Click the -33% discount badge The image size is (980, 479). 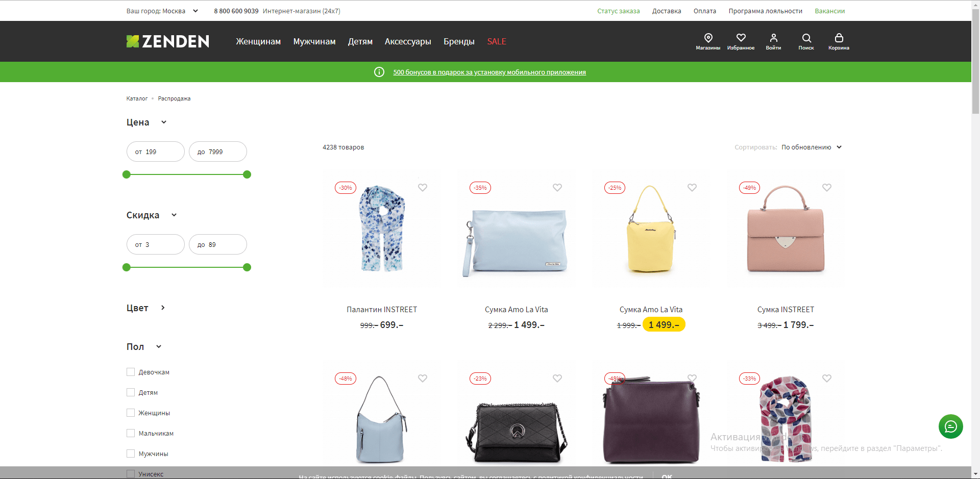750,379
